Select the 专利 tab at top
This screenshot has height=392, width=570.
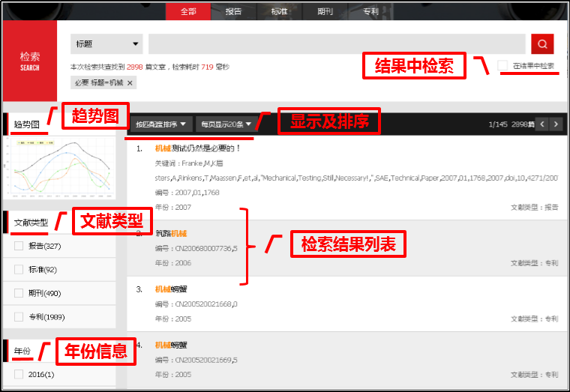coord(370,11)
